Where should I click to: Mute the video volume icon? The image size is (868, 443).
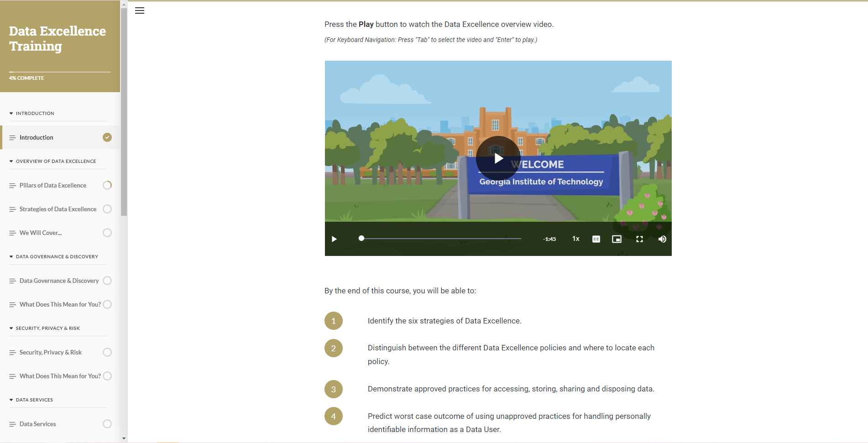coord(662,239)
